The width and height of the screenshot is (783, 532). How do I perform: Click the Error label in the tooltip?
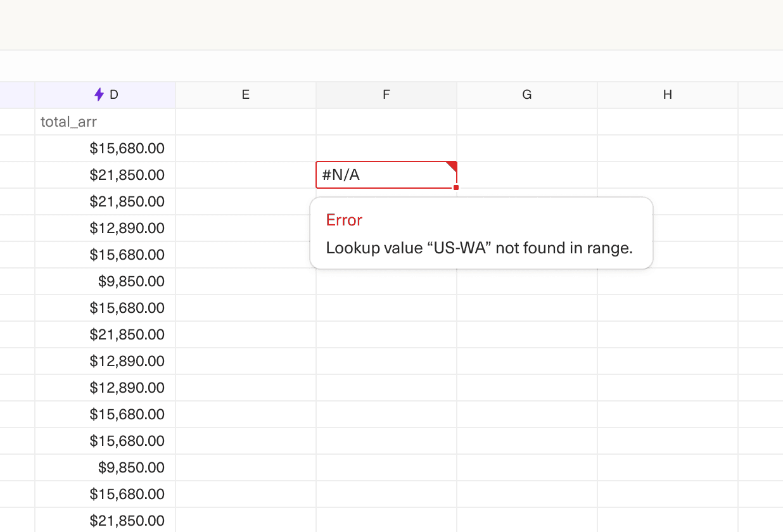(x=343, y=220)
